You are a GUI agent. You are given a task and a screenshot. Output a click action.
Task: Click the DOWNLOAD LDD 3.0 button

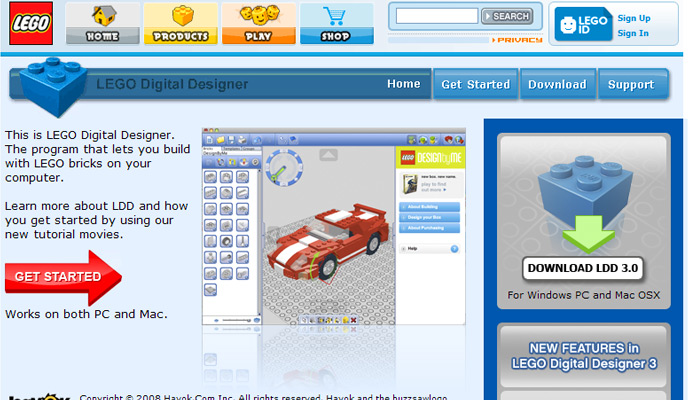coord(583,268)
